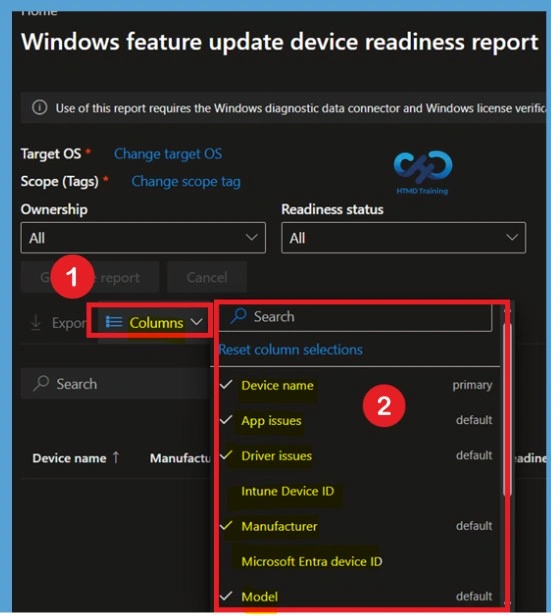Click the magnifier in the table Search box
The height and width of the screenshot is (616, 551).
click(41, 383)
